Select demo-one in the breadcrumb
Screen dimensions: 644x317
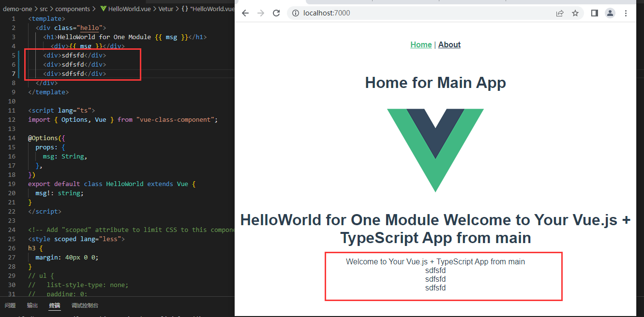[x=17, y=9]
